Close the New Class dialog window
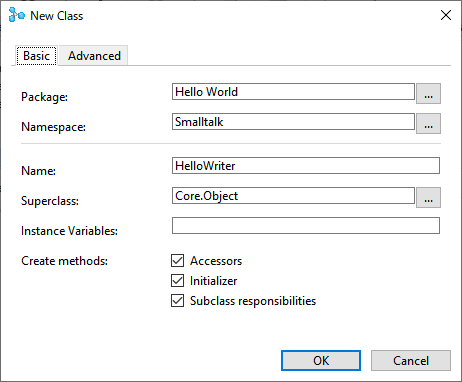The image size is (462, 382). [x=446, y=15]
